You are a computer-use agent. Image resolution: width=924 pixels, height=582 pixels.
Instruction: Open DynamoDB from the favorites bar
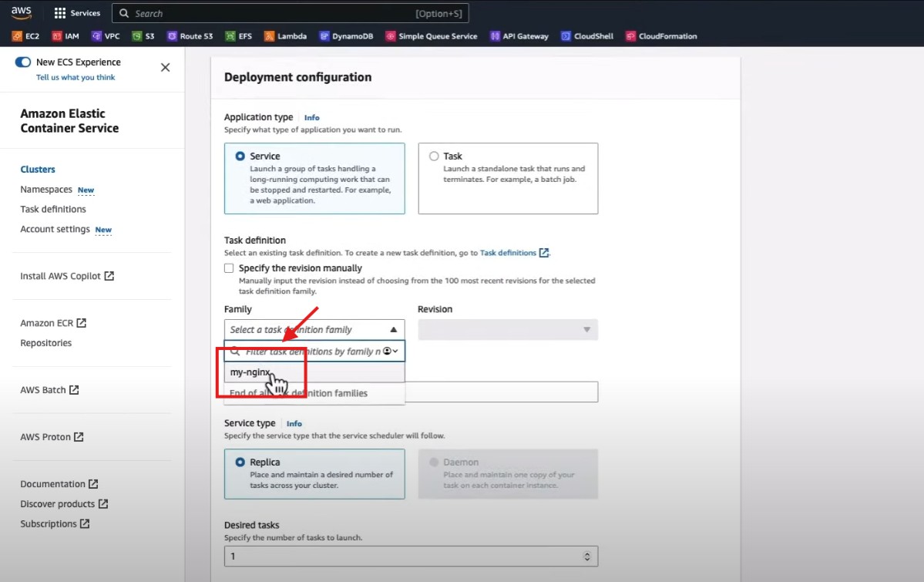point(346,36)
